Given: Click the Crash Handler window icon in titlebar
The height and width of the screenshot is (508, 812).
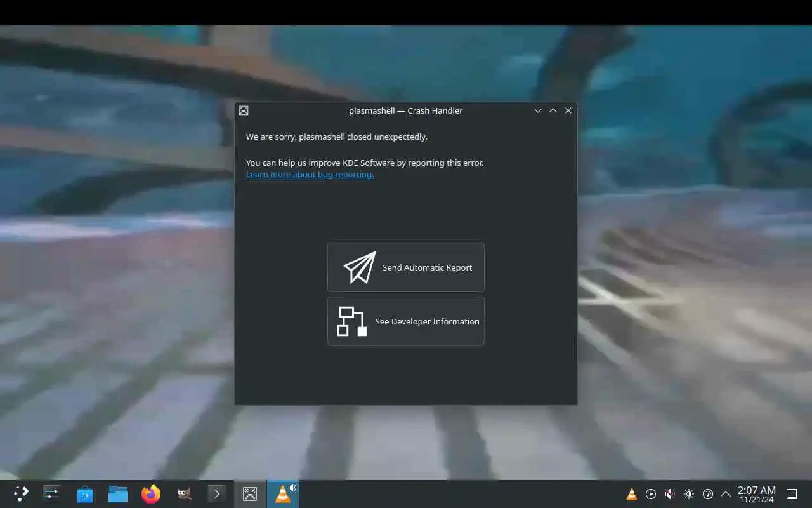Looking at the screenshot, I should [x=244, y=110].
